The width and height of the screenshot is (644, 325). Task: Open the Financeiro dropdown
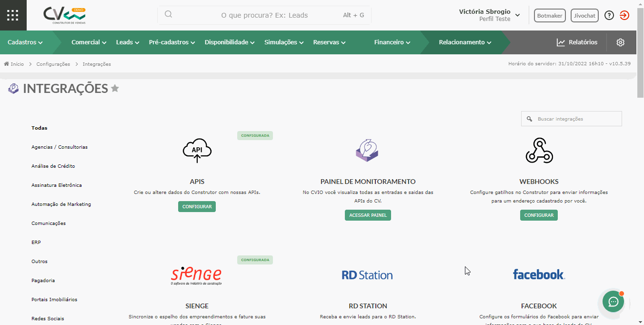pos(392,42)
